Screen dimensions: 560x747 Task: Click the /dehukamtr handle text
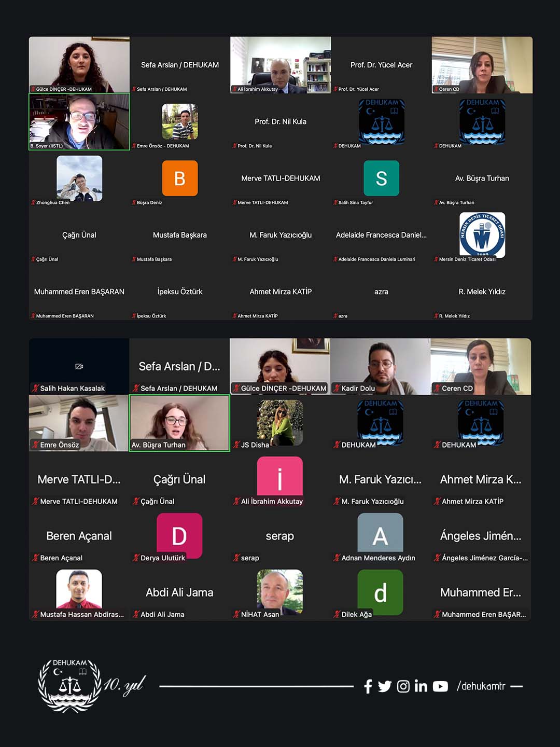[x=481, y=686]
